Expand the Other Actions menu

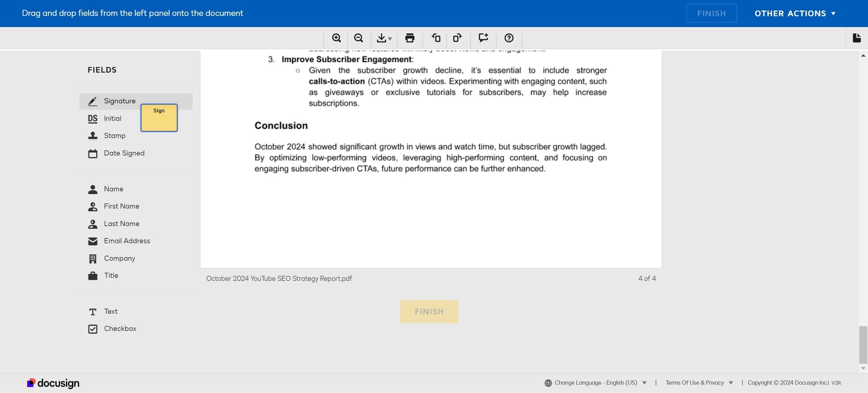(x=795, y=14)
